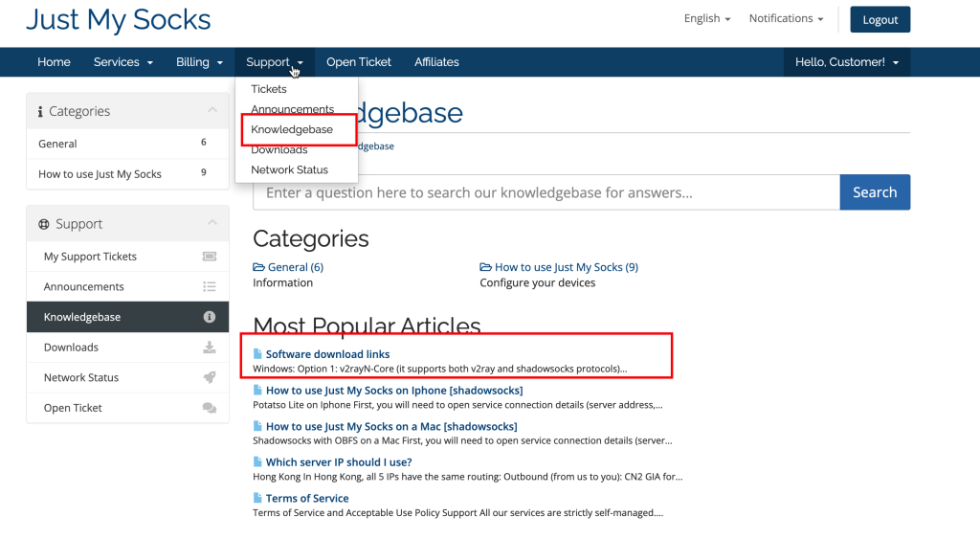Click the Knowledgebase info circle icon
This screenshot has width=980, height=539.
pyautogui.click(x=210, y=317)
